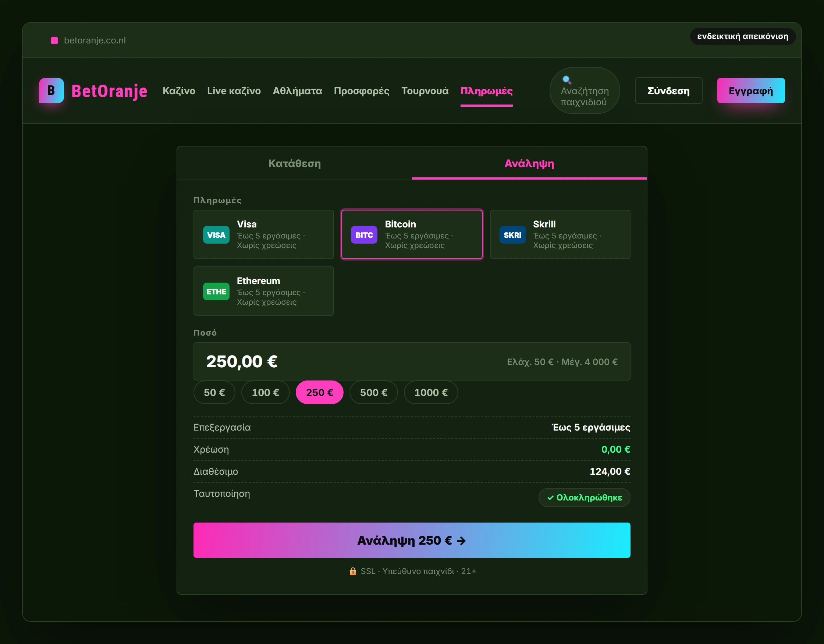Click the Σύνδεση login button

click(x=668, y=91)
